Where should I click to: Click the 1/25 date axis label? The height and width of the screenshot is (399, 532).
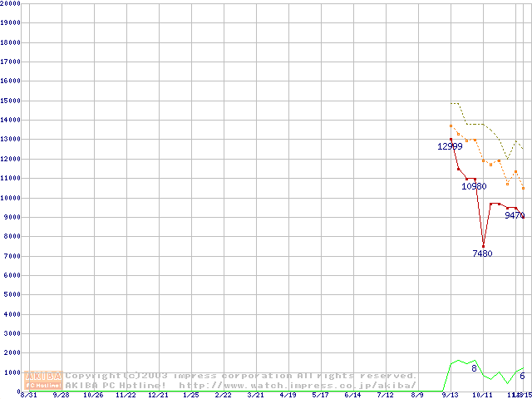click(x=190, y=395)
